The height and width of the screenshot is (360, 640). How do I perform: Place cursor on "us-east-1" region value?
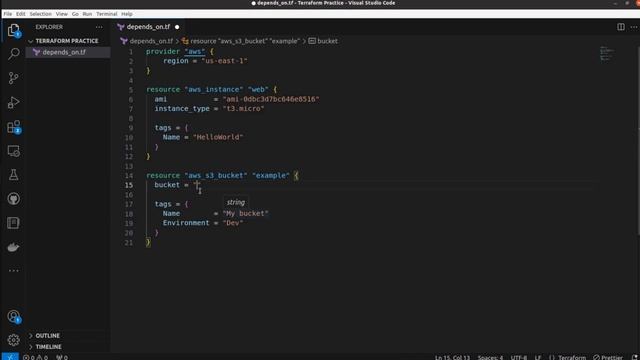pyautogui.click(x=224, y=61)
